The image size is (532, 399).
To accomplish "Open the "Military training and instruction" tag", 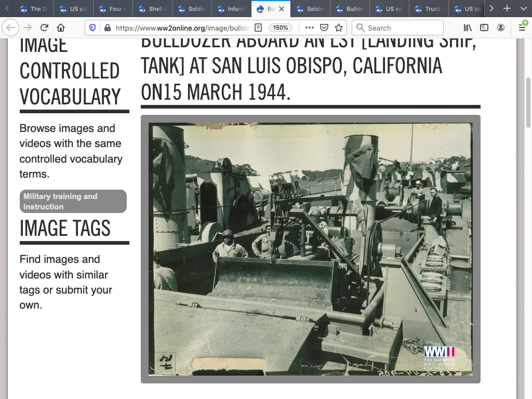I will tap(73, 202).
